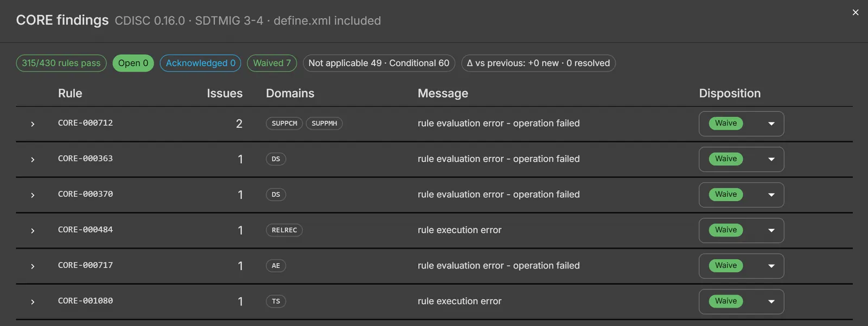The width and height of the screenshot is (868, 326).
Task: Select the SUPPCM domain tag
Action: tap(284, 124)
